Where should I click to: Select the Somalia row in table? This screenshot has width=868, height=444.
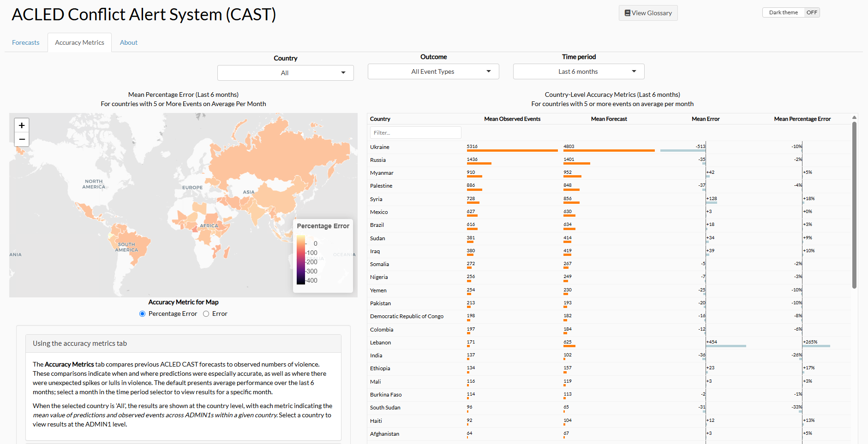(609, 264)
